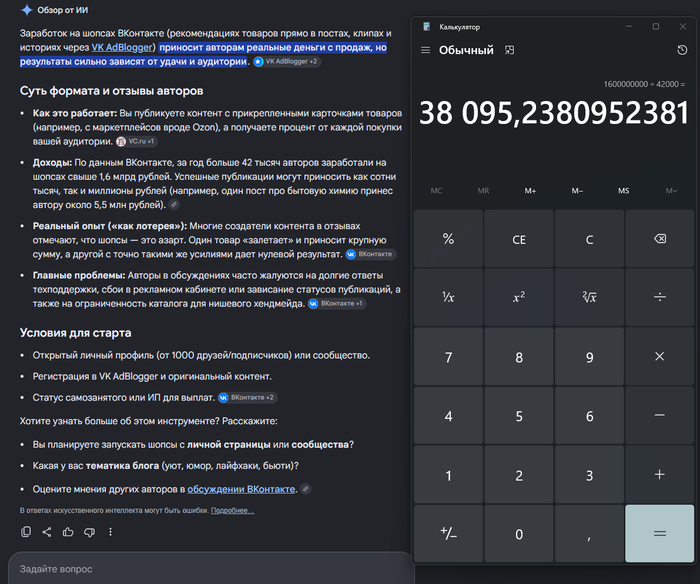Click the Обзор от ИИ sparkle icon

coord(27,10)
